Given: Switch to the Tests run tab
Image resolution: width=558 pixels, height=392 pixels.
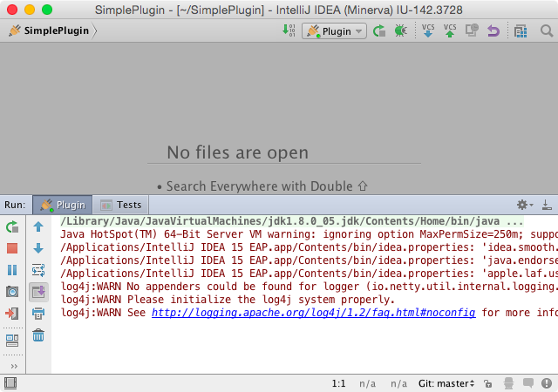Looking at the screenshot, I should tap(120, 205).
